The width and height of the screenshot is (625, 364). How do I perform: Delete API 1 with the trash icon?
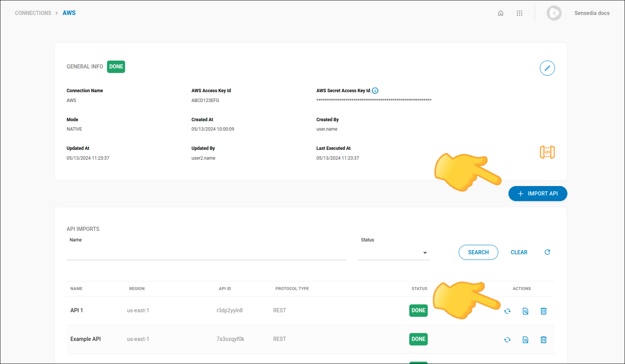(x=543, y=311)
